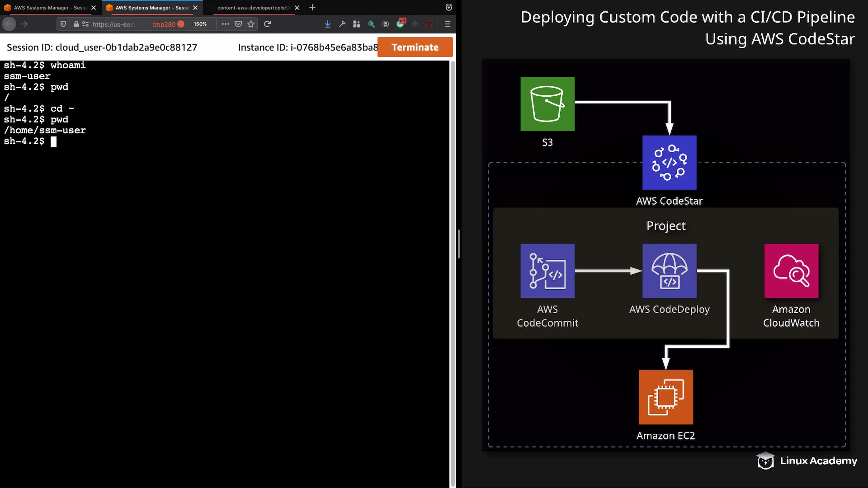
Task: Click the site permissions icon in address bar
Action: coord(85,24)
